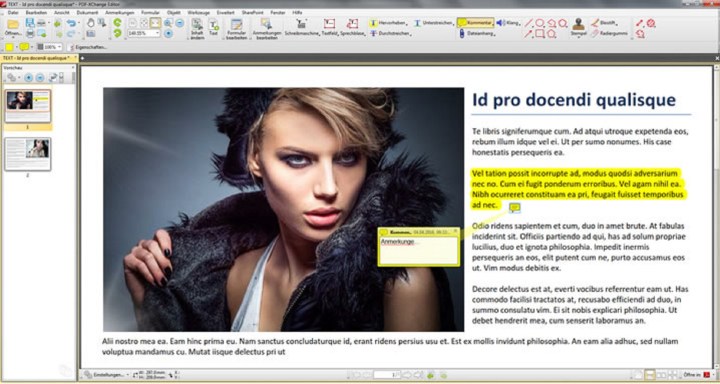The width and height of the screenshot is (720, 384).
Task: Click inside the Anmerkunge comment popup
Action: 418,250
